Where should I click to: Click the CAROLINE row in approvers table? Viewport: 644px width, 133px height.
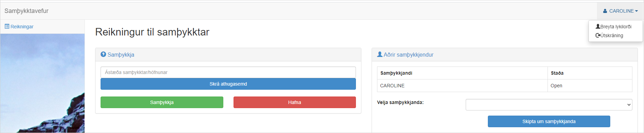click(505, 86)
